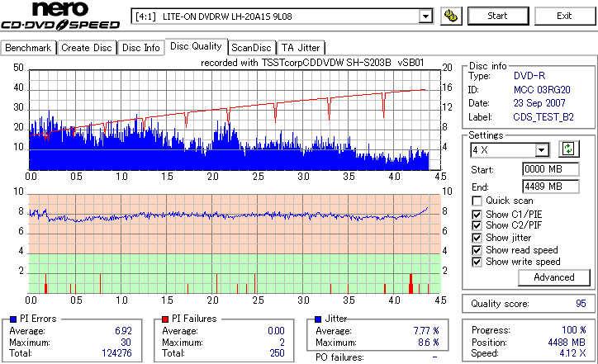Viewport: 598px width, 364px height.
Task: Open the Advanced settings button
Action: tap(553, 277)
